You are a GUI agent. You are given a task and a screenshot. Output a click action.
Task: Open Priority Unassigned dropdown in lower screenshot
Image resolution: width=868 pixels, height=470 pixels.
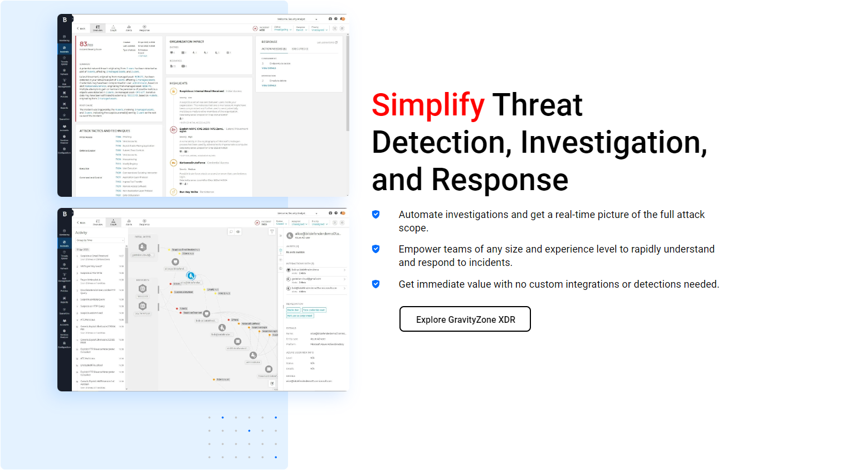[x=319, y=222]
